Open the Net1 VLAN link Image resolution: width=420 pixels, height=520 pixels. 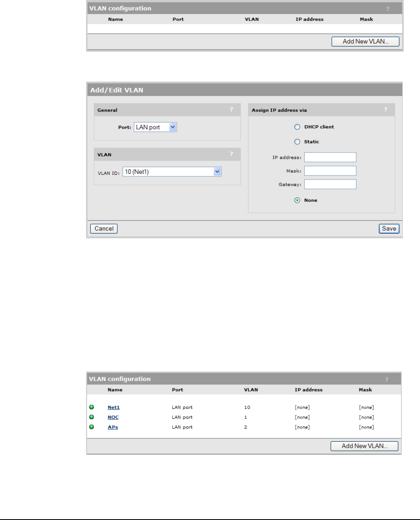tap(114, 408)
